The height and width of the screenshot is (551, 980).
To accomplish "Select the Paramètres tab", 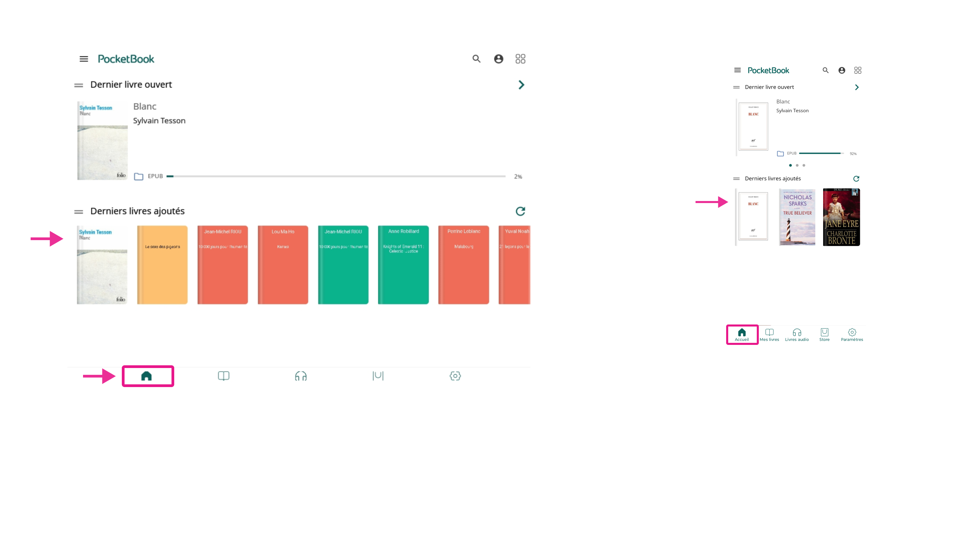I will [852, 335].
